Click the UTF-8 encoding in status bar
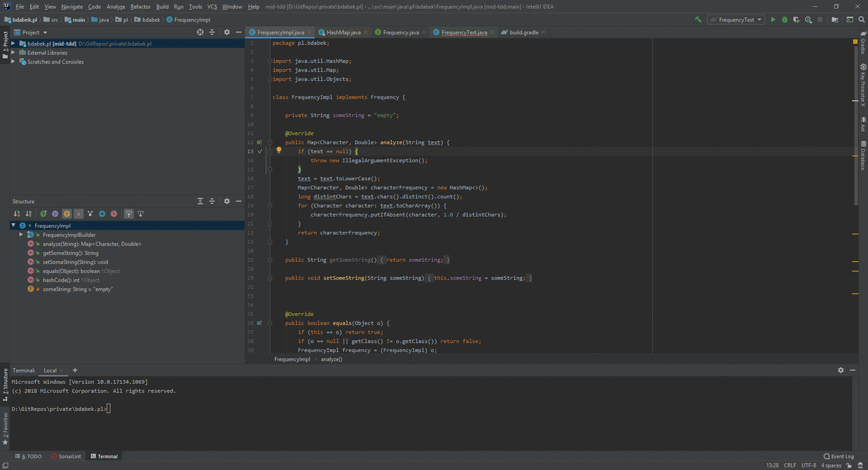This screenshot has width=868, height=470. 809,466
